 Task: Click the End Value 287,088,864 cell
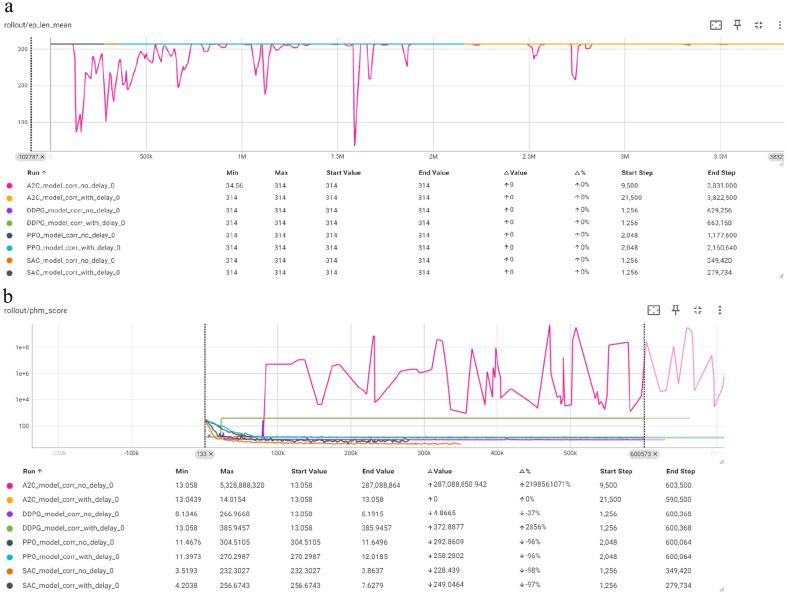381,486
